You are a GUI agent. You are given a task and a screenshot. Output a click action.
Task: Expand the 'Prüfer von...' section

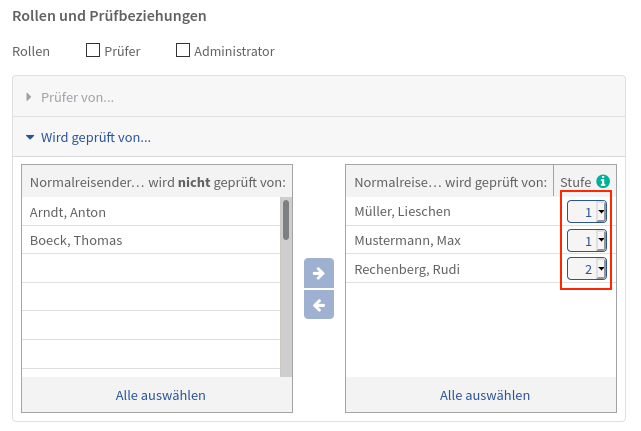coord(319,97)
